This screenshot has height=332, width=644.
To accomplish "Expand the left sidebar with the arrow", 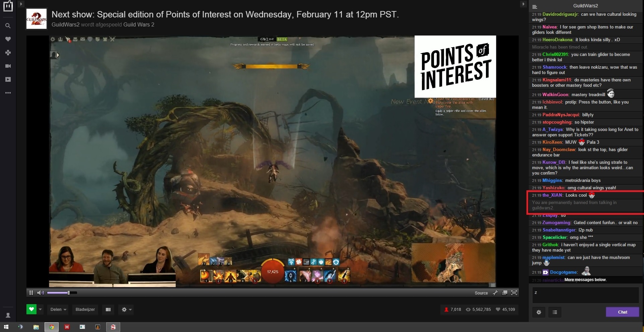I will pos(21,4).
